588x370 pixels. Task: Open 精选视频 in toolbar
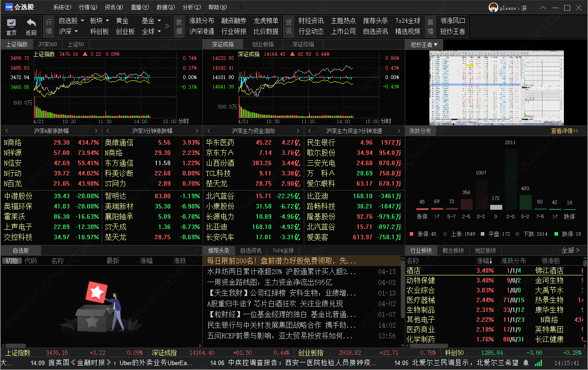[x=407, y=31]
